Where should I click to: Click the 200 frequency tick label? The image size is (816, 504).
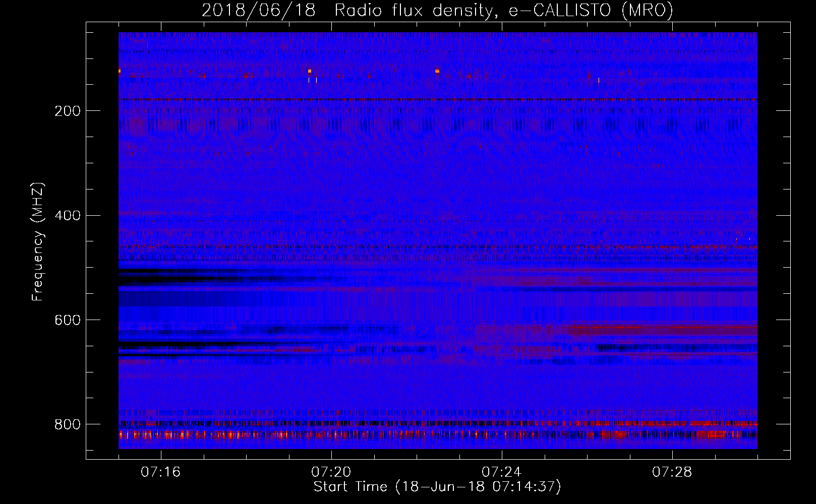(x=68, y=111)
